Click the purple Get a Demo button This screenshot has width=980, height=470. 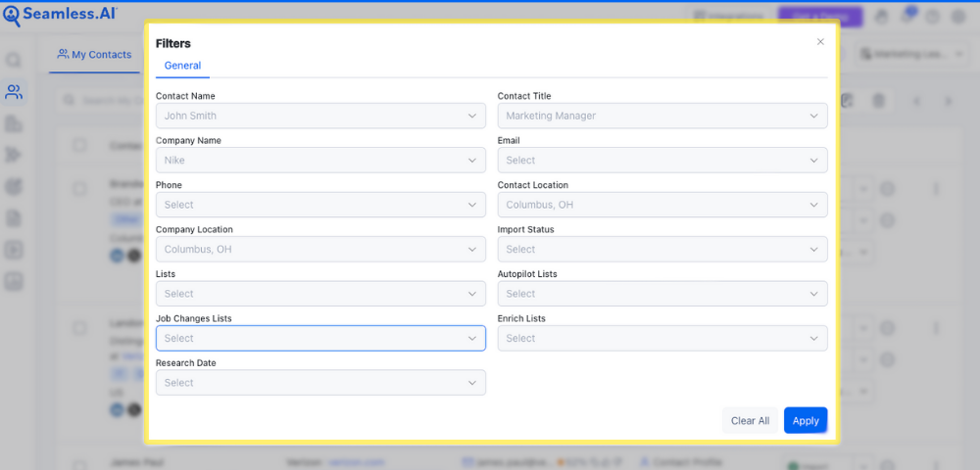(820, 17)
